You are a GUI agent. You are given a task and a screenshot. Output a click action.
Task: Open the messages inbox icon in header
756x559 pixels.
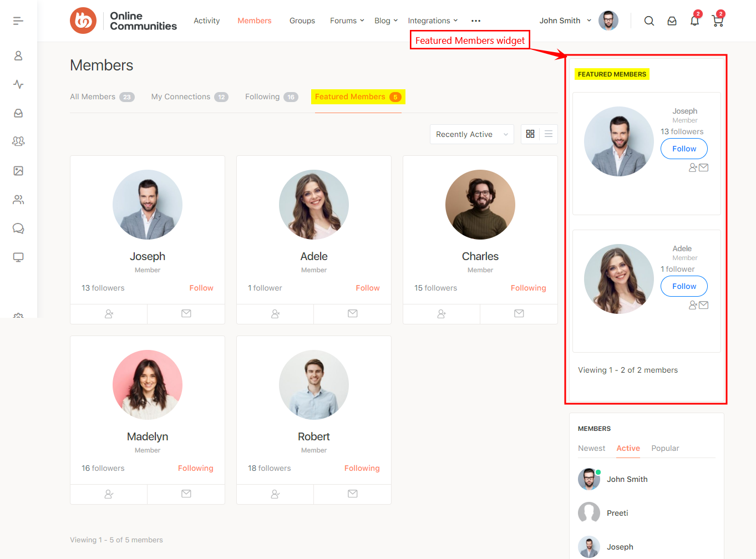click(x=672, y=21)
